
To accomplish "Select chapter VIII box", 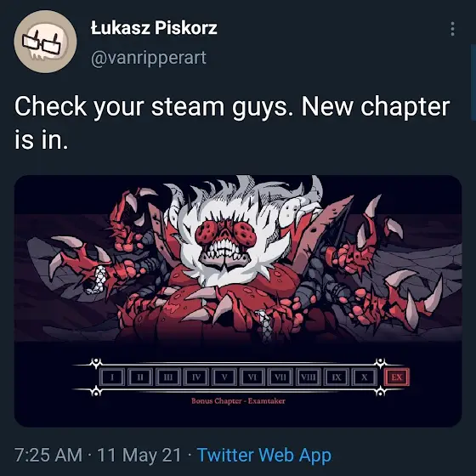I will (x=309, y=377).
